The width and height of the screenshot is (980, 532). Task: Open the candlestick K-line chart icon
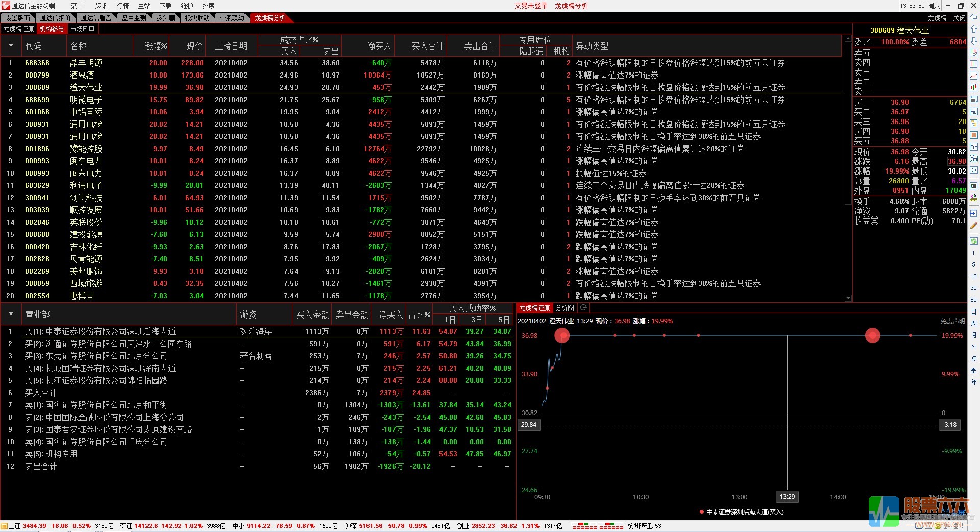pyautogui.click(x=974, y=88)
